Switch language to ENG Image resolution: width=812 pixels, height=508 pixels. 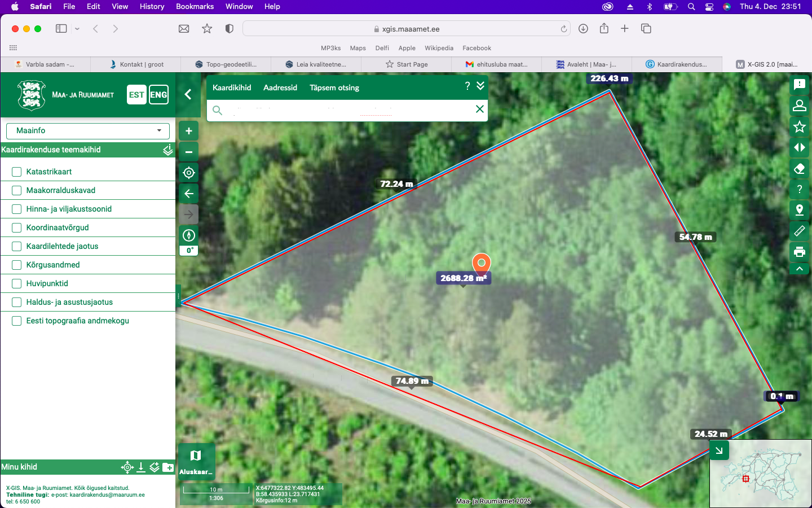point(158,95)
